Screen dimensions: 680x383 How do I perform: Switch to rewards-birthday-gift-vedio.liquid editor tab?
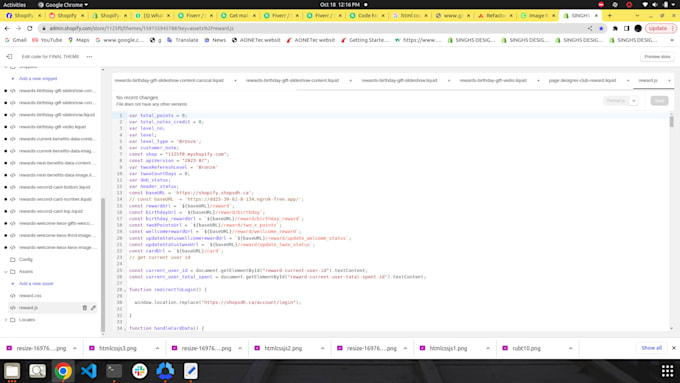[x=493, y=81]
